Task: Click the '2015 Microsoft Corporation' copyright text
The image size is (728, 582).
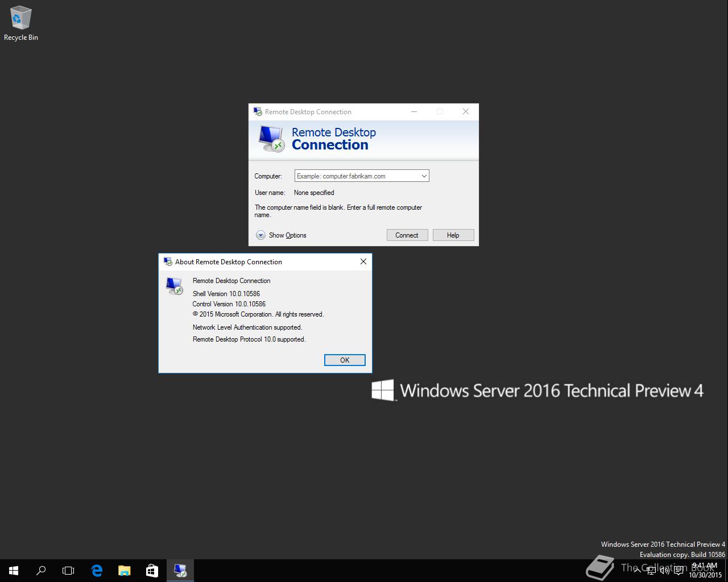Action: pos(258,314)
